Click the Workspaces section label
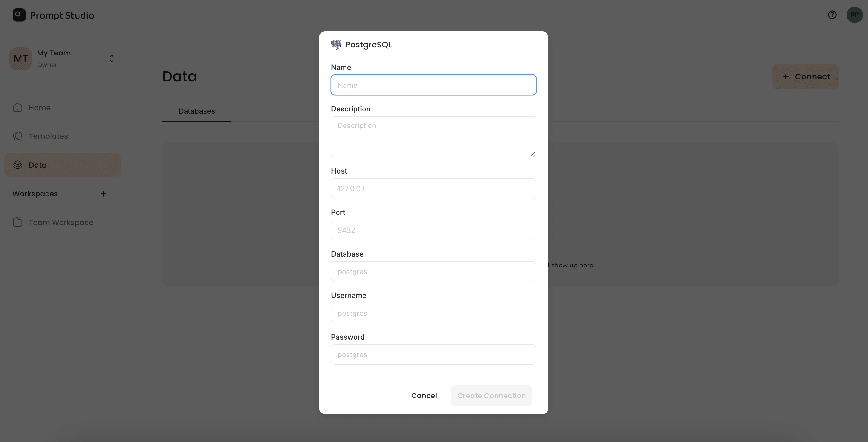The height and width of the screenshot is (442, 868). (35, 194)
